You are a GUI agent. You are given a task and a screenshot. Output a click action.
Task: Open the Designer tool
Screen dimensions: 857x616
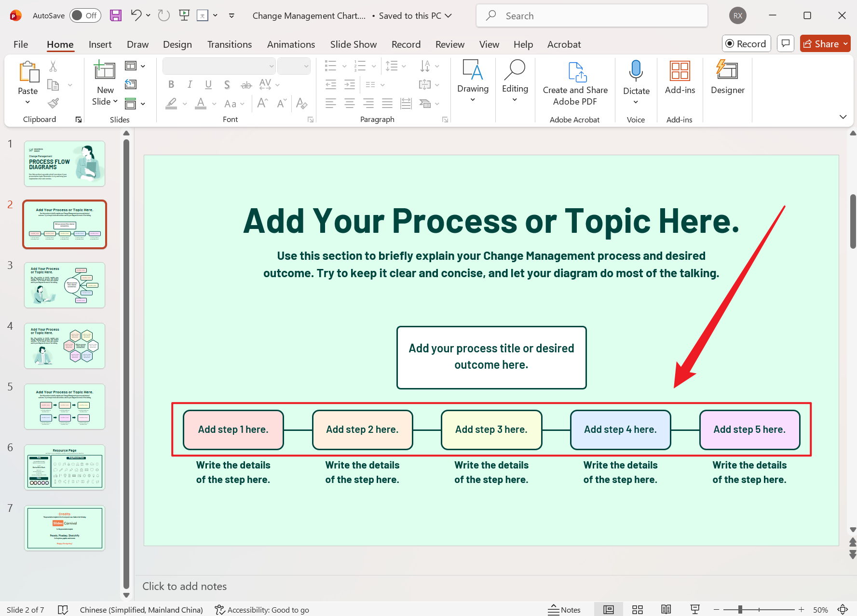coord(727,77)
